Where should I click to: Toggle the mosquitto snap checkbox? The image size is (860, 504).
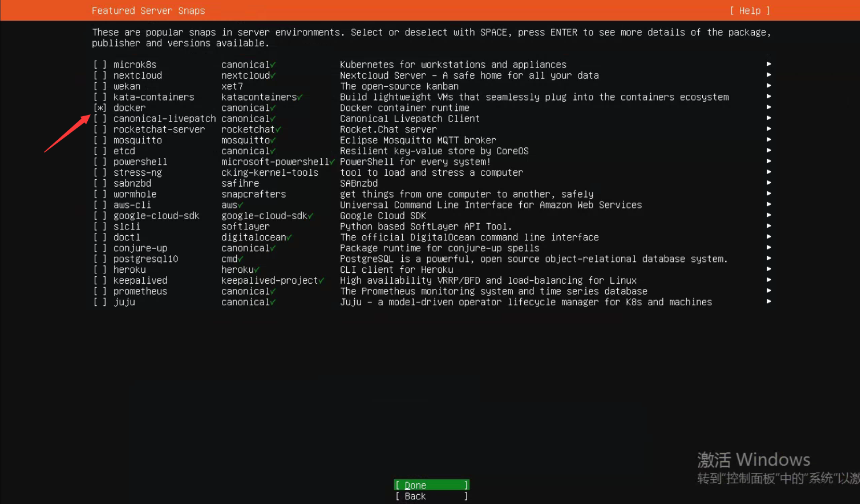(x=100, y=140)
